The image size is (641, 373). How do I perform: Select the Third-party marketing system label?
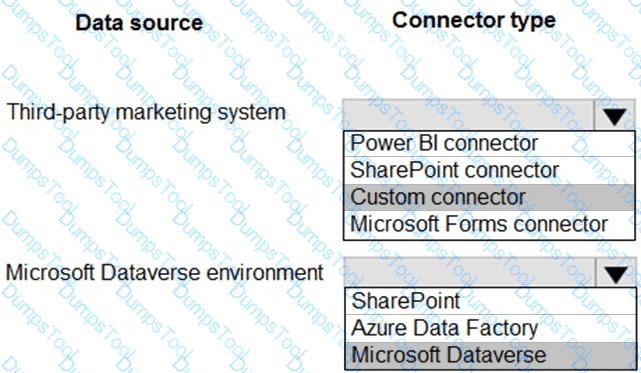(x=146, y=112)
